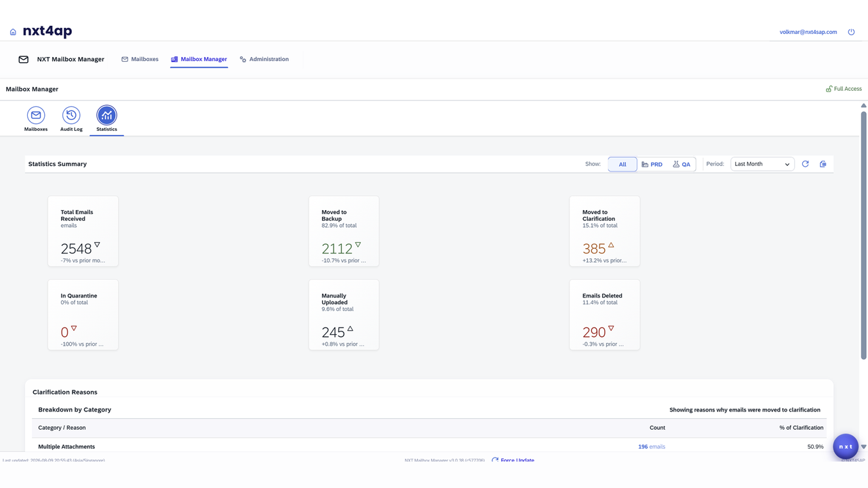The width and height of the screenshot is (868, 488).
Task: Click the volkmar@nxt4sap.com account link
Action: tap(808, 32)
